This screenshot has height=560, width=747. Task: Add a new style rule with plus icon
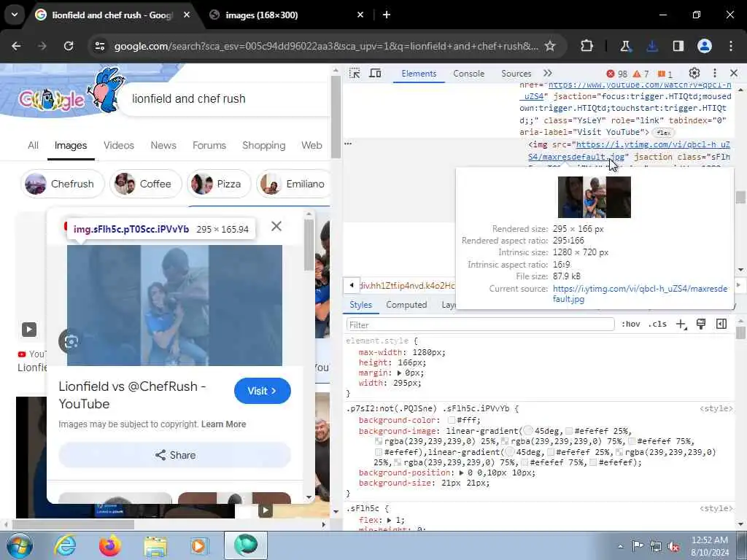coord(681,324)
